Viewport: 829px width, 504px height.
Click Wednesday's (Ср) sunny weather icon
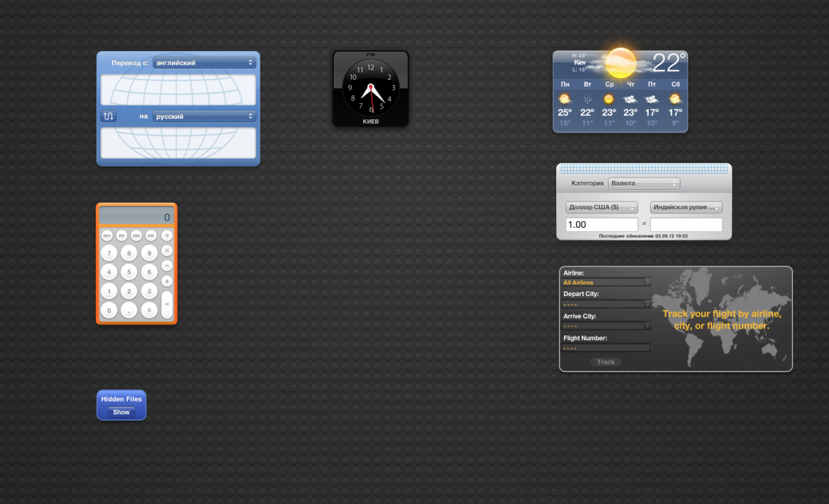pos(609,99)
